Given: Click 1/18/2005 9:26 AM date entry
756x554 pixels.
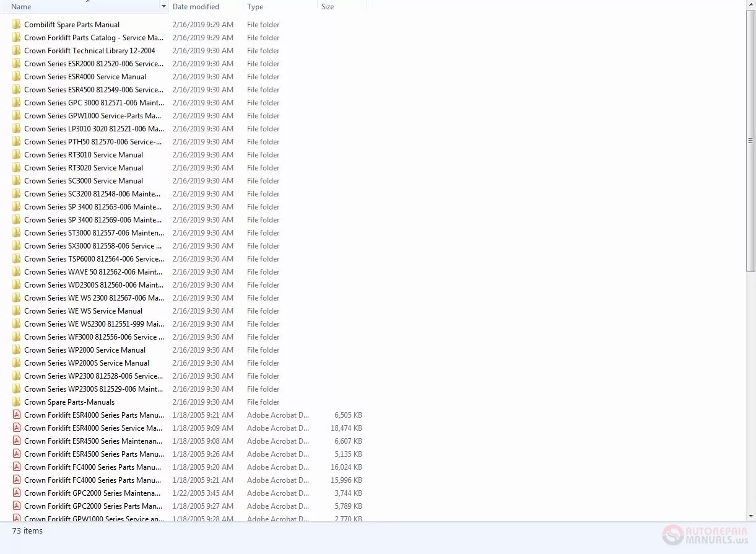Looking at the screenshot, I should [203, 454].
